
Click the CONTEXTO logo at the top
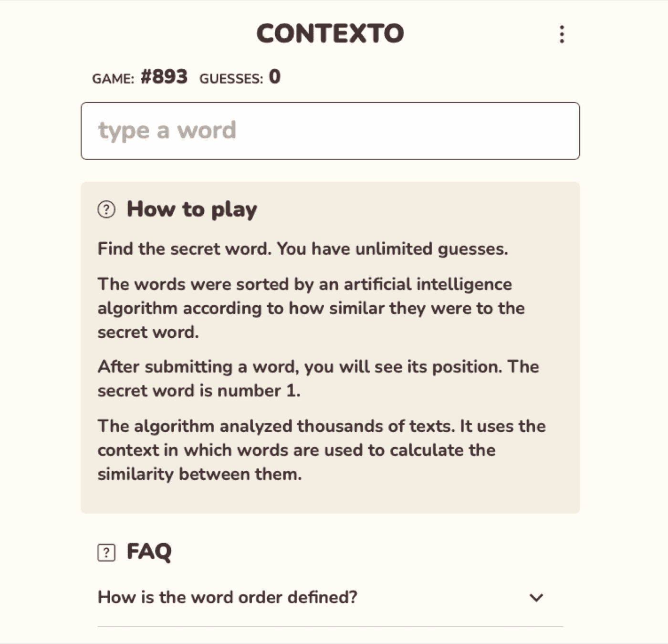point(330,32)
